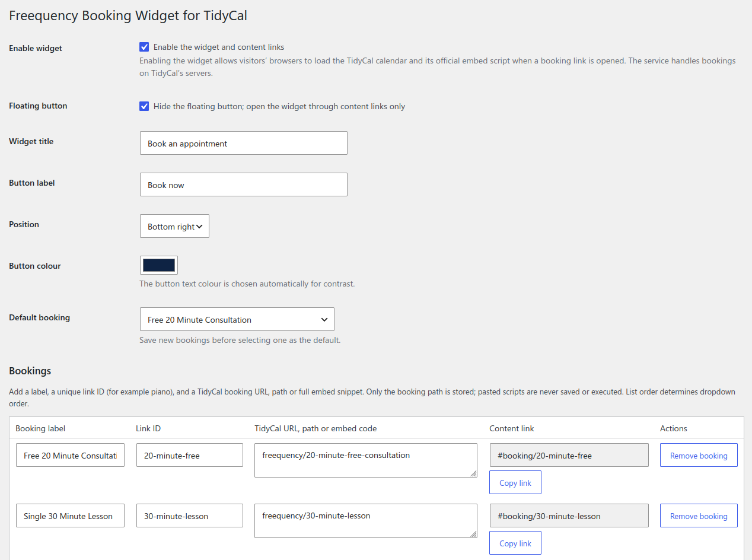Click the 'Actions' column header
This screenshot has width=752, height=560.
(x=674, y=428)
